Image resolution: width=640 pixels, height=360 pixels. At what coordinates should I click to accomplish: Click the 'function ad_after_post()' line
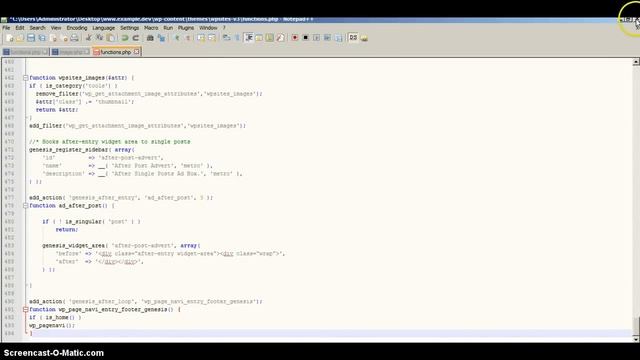point(71,206)
